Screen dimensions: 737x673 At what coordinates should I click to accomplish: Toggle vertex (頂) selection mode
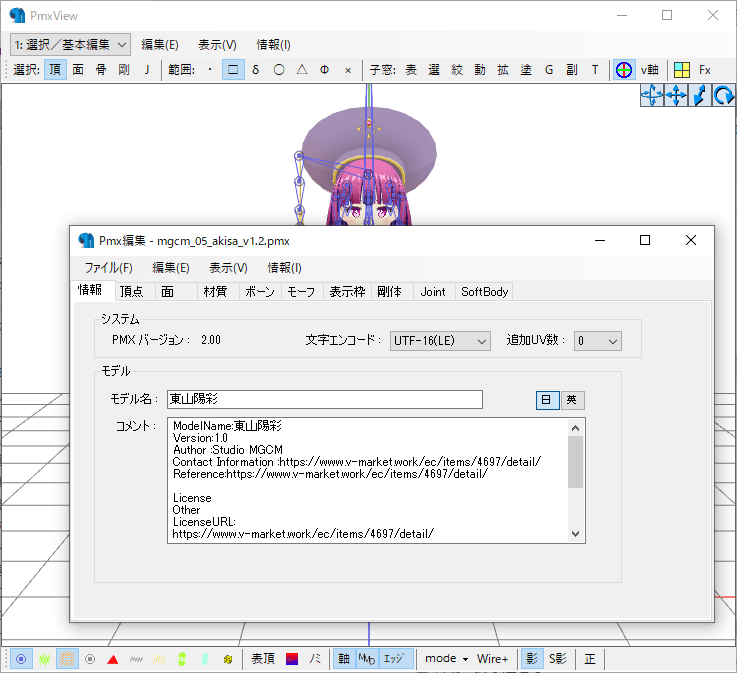click(55, 70)
